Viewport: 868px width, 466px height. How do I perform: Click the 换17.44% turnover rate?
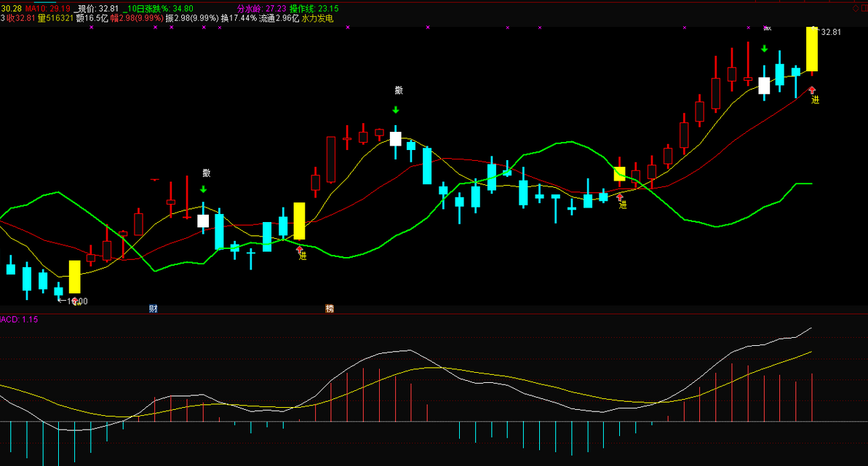pyautogui.click(x=239, y=18)
